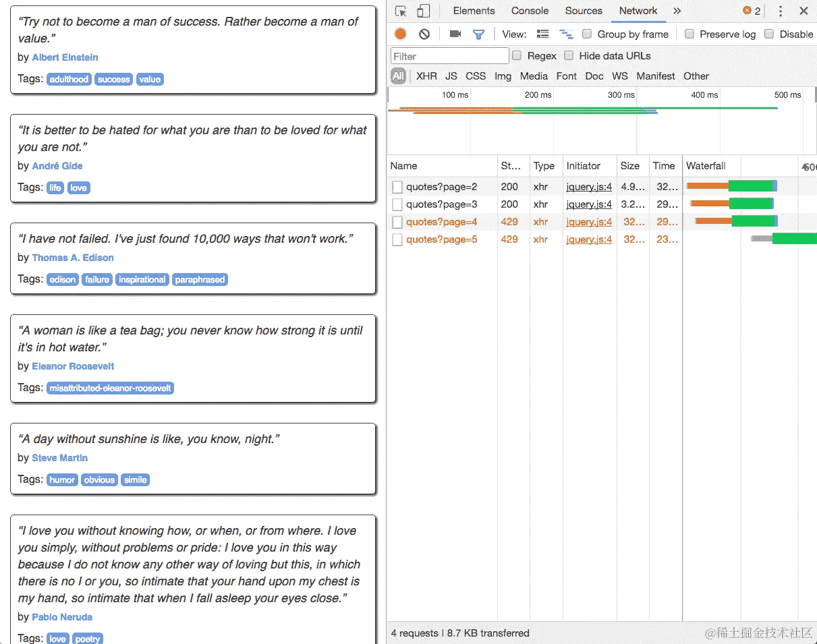Click the inspirational tag

click(x=142, y=280)
